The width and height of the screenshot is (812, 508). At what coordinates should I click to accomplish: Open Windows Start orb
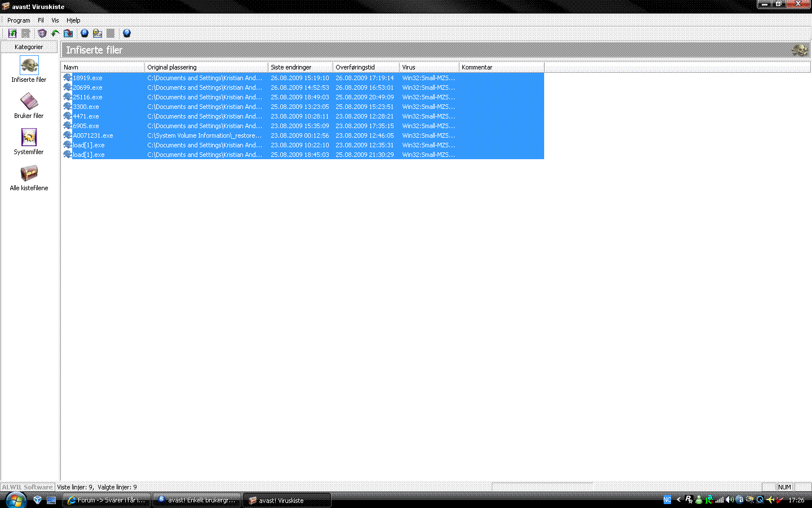coord(16,500)
